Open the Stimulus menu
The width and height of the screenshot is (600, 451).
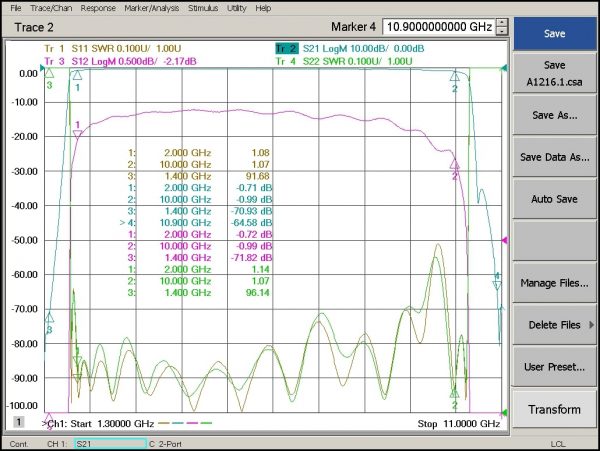click(x=203, y=8)
